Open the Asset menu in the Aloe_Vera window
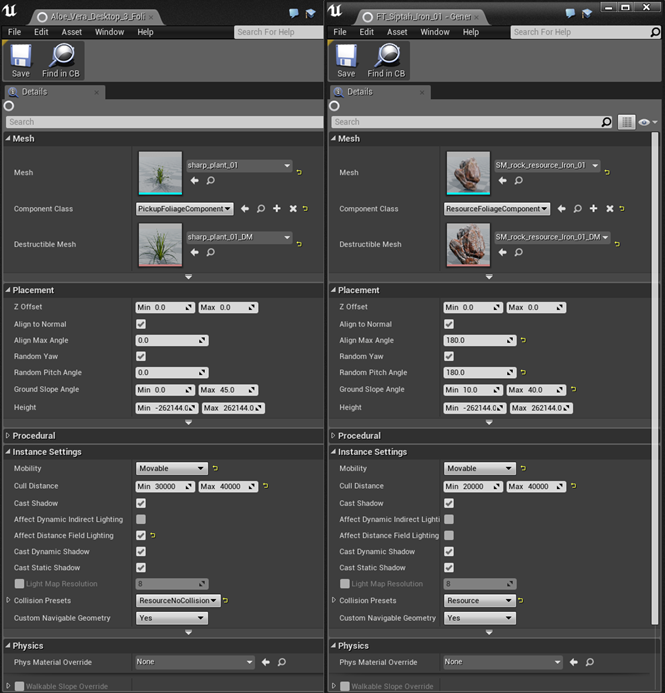 pos(71,32)
